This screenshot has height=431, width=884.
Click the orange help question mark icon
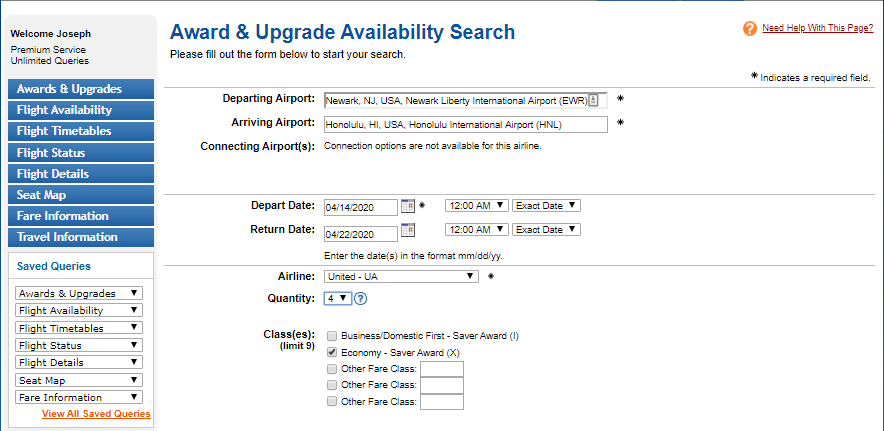(749, 28)
